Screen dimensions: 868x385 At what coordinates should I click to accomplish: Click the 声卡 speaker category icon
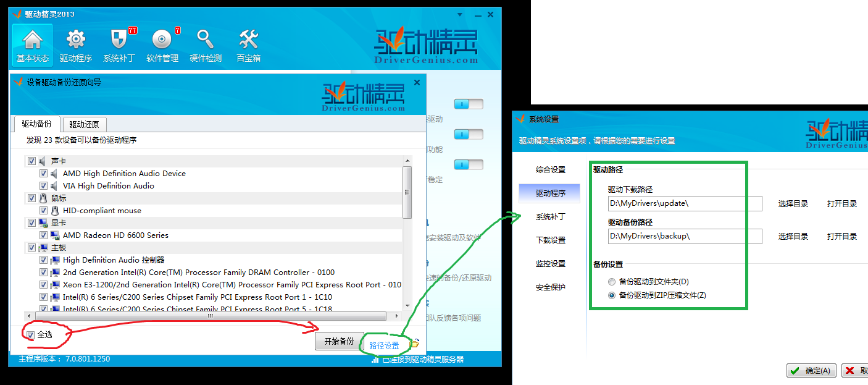click(x=43, y=161)
